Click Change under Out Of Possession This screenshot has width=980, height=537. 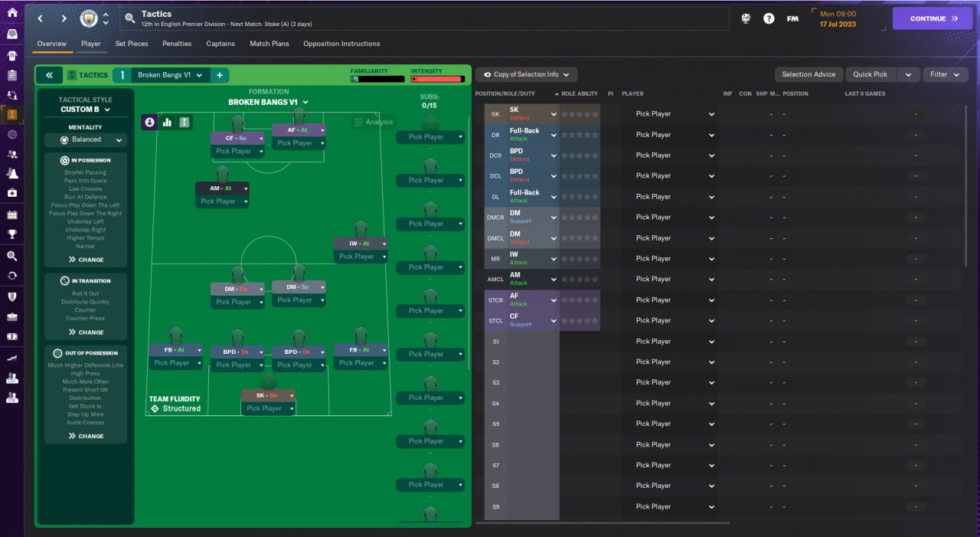(x=86, y=436)
